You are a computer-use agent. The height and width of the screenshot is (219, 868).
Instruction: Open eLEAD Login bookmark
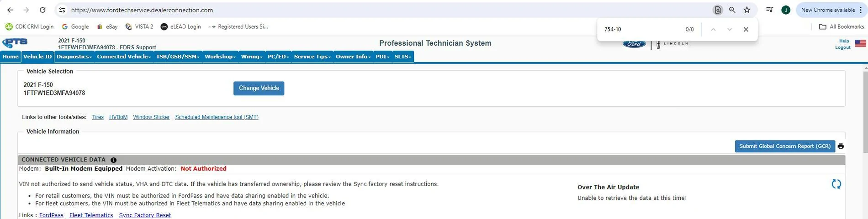(x=181, y=27)
